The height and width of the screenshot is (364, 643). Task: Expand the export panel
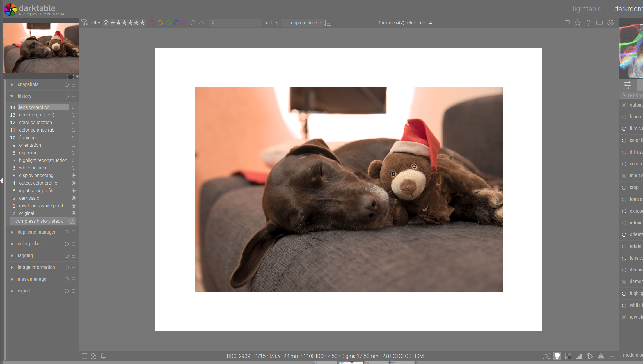pyautogui.click(x=24, y=291)
